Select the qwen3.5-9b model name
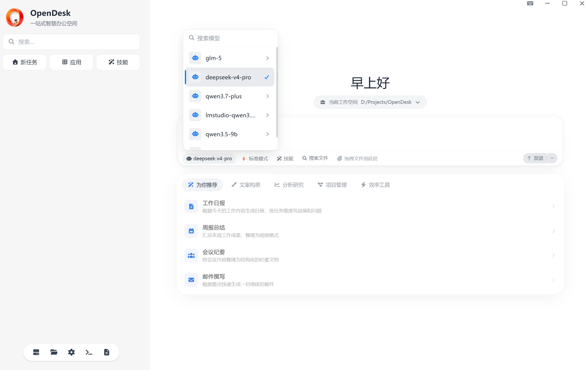 pos(221,134)
